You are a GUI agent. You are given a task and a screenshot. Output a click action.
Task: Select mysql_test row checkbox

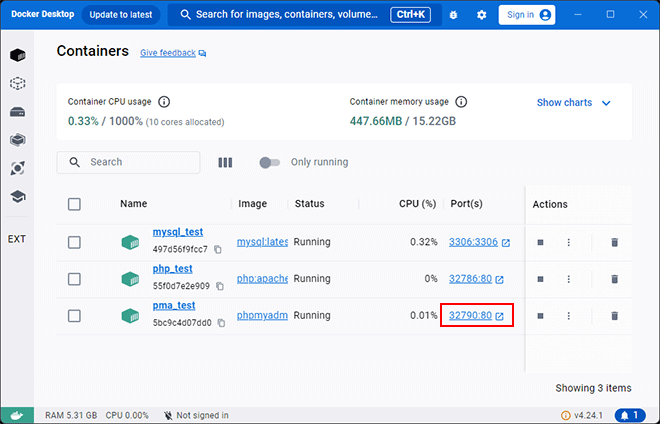point(74,243)
